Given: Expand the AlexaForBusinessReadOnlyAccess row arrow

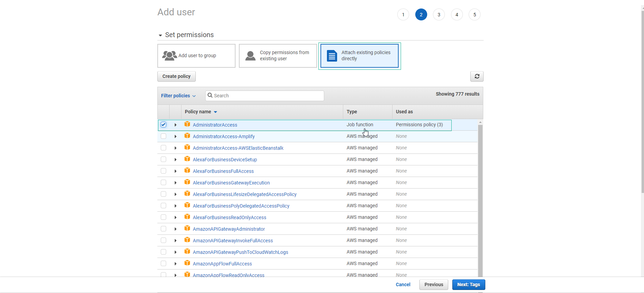Looking at the screenshot, I should (x=175, y=217).
